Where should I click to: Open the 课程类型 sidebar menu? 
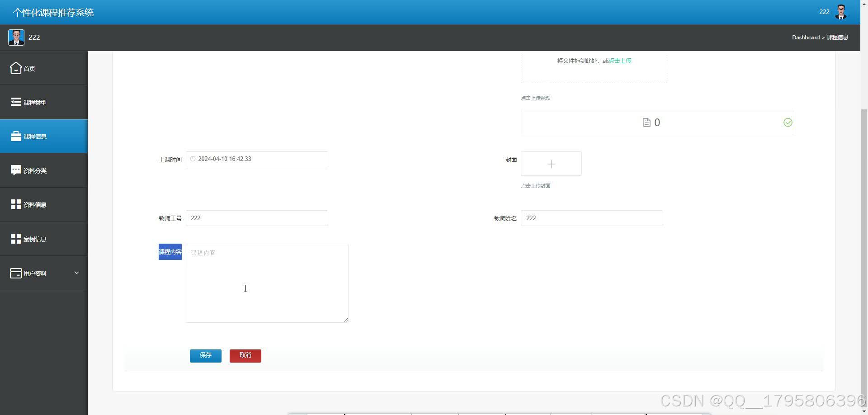43,102
